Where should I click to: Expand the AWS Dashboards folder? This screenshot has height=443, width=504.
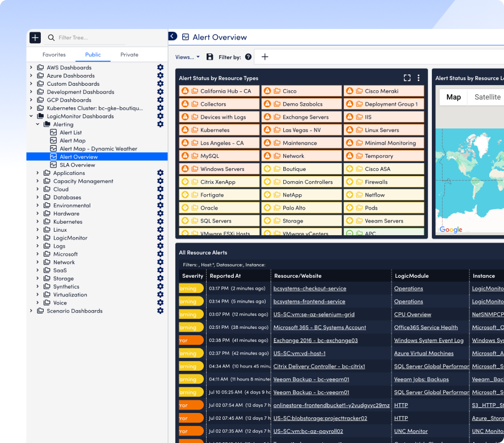click(31, 67)
